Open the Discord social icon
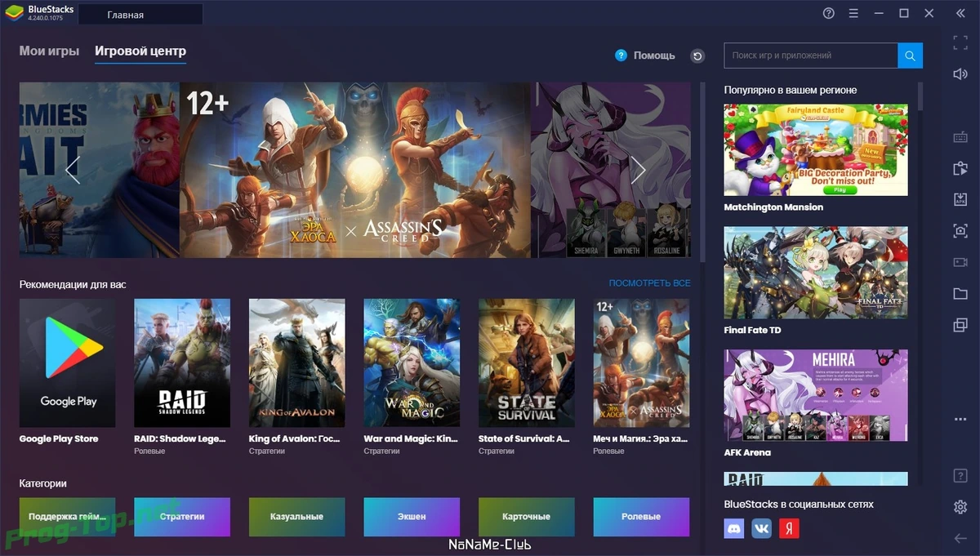This screenshot has height=556, width=980. coord(734,528)
